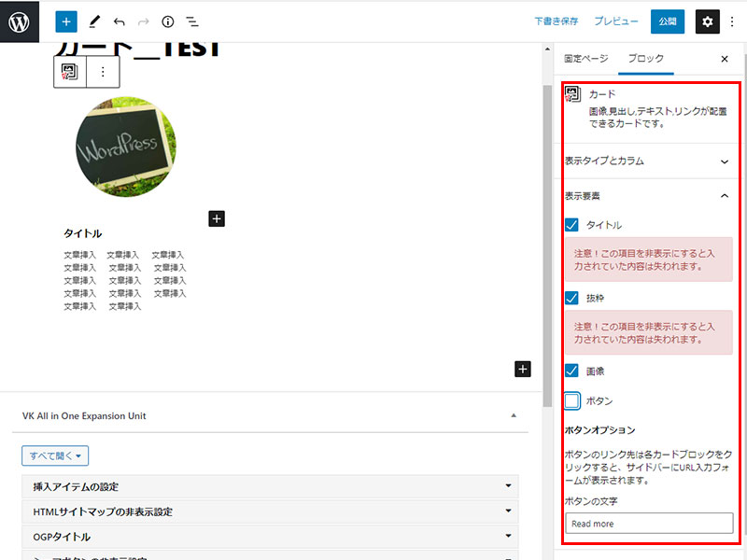This screenshot has height=560, width=747.
Task: Switch to the 固定ページ tab
Action: coord(585,58)
